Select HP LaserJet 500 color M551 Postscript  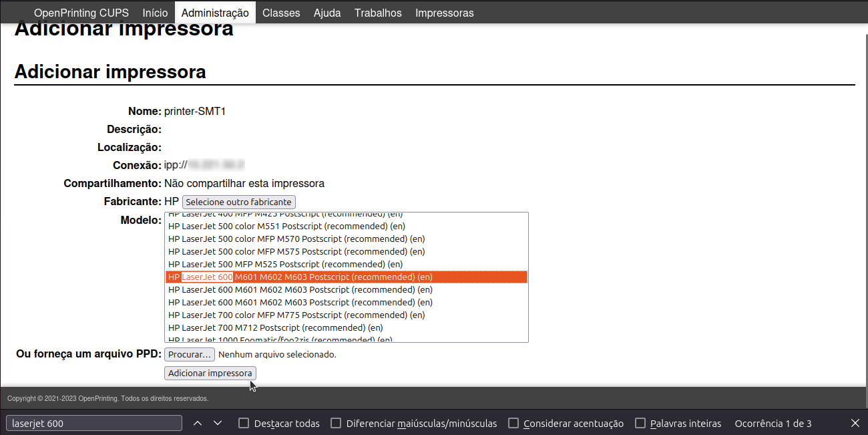[347, 226]
